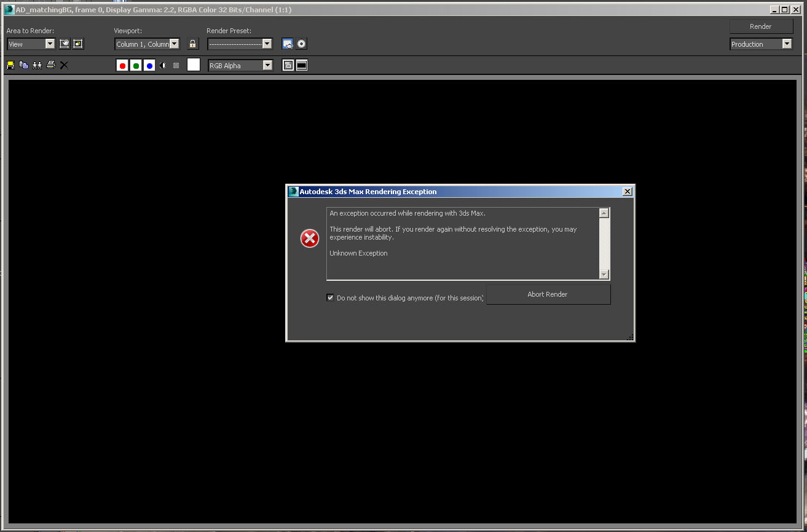Click the AD_matchingBG frame window title text
The image size is (807, 532).
(154, 10)
